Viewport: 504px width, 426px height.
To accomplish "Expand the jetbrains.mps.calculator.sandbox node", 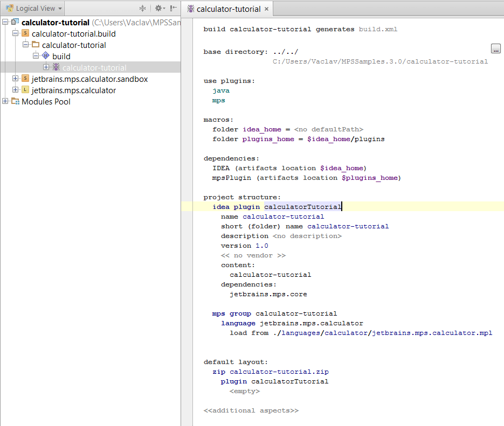I will [x=16, y=79].
